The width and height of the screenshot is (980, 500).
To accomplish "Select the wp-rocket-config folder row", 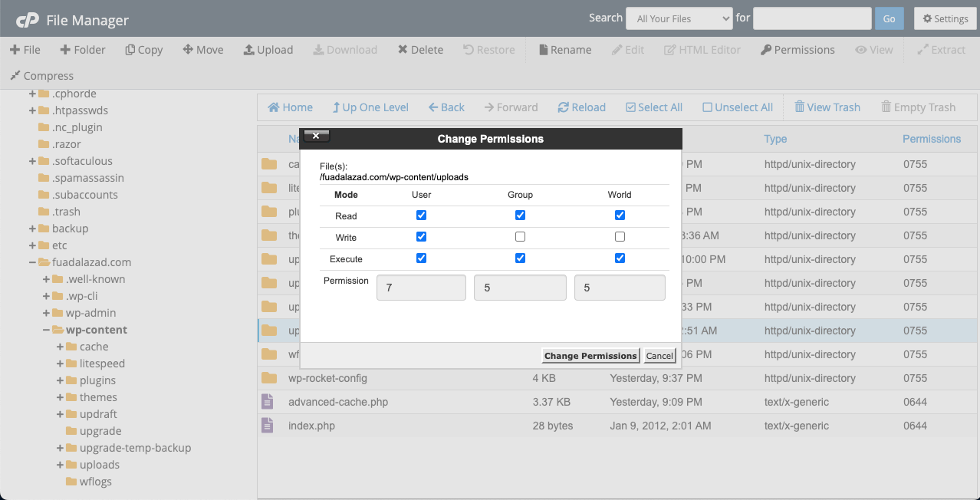I will click(617, 378).
